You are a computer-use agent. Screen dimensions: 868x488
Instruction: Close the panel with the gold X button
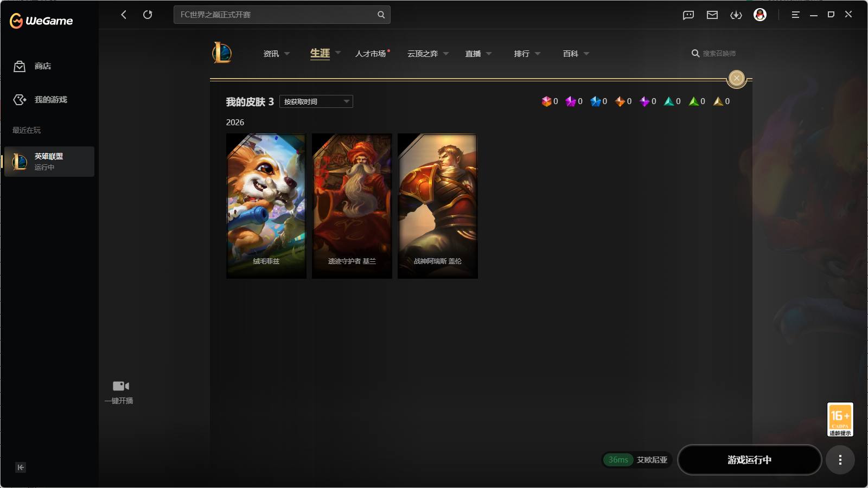[x=736, y=78]
